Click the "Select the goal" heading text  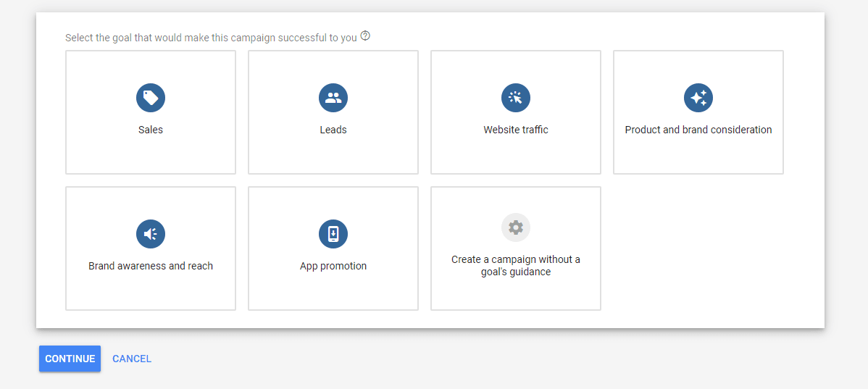(x=210, y=38)
